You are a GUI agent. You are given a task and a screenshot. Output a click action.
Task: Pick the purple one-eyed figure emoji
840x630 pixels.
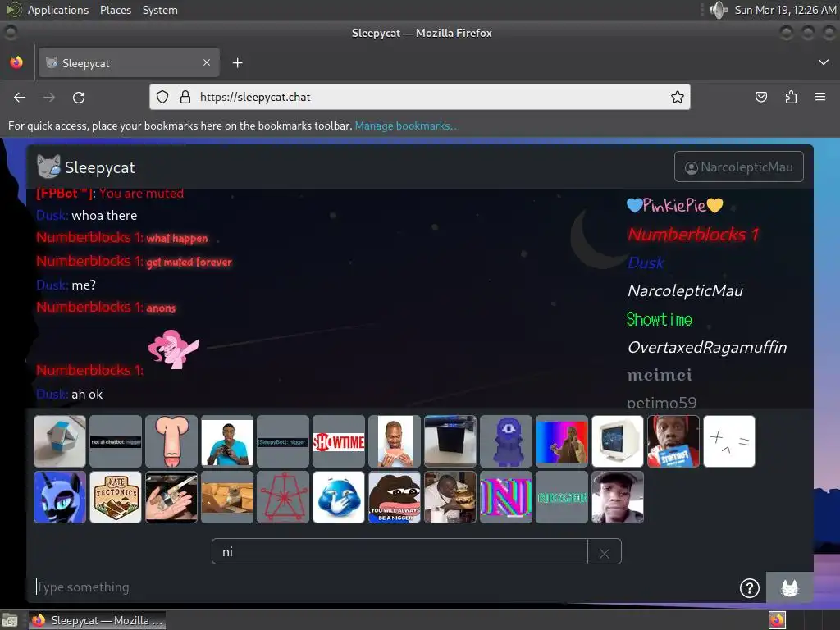[x=506, y=441]
